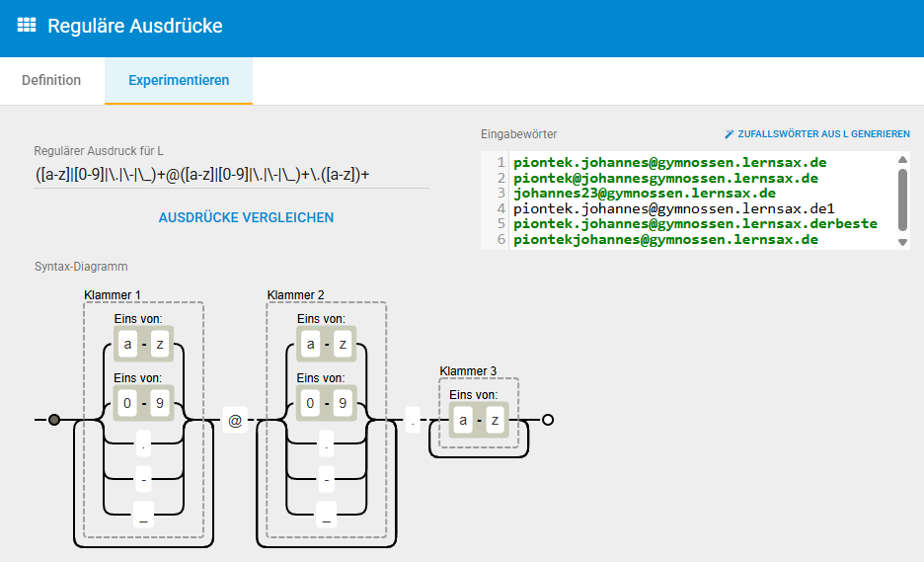Viewport: 924px width, 562px height.
Task: Click underscore node in Klammer 1
Action: tap(144, 515)
